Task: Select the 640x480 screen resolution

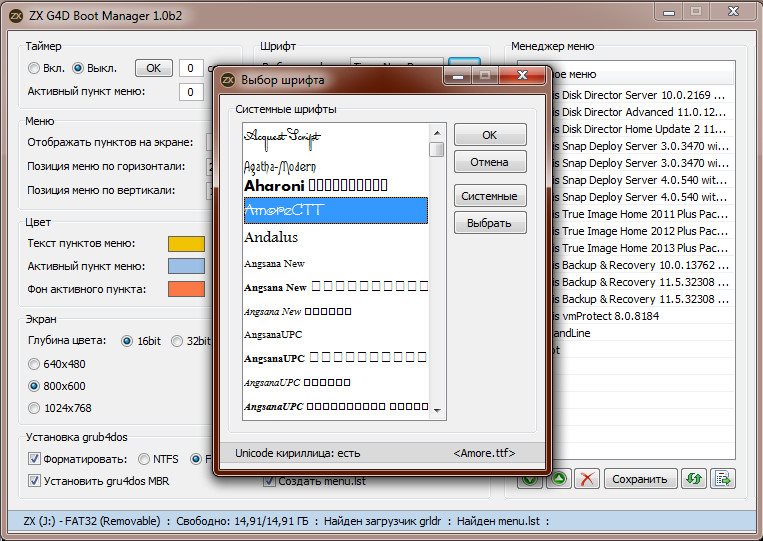Action: point(35,364)
